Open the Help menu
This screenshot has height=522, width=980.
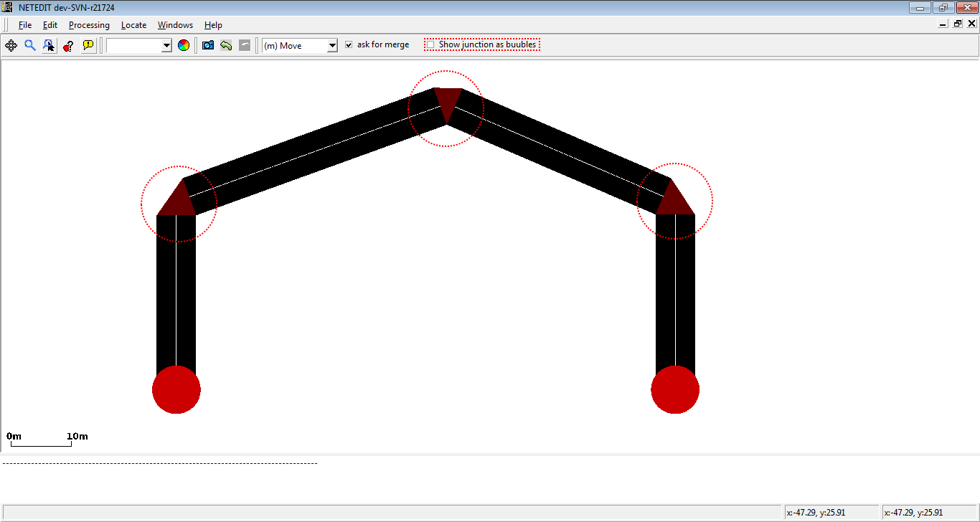pyautogui.click(x=213, y=25)
